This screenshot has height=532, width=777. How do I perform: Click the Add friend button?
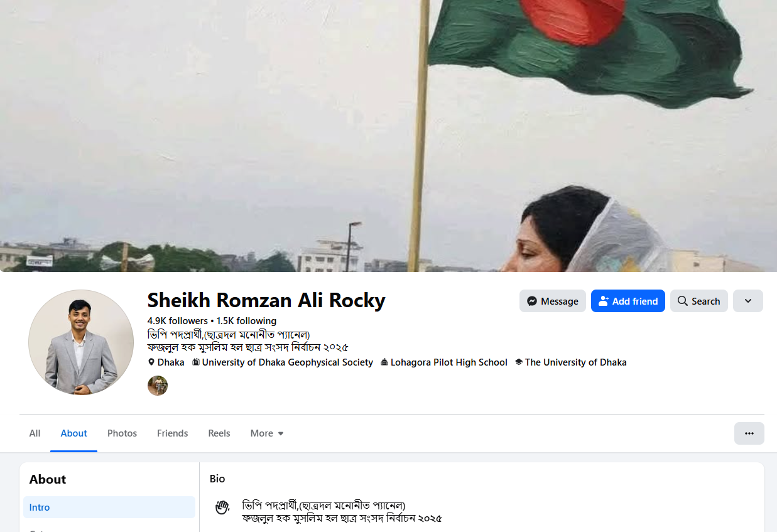pos(628,301)
